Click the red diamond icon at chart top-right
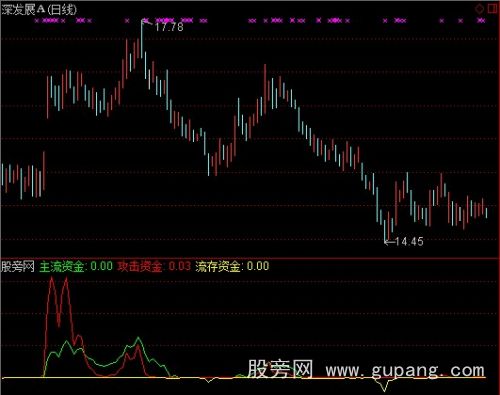This screenshot has height=395, width=500. 480,9
